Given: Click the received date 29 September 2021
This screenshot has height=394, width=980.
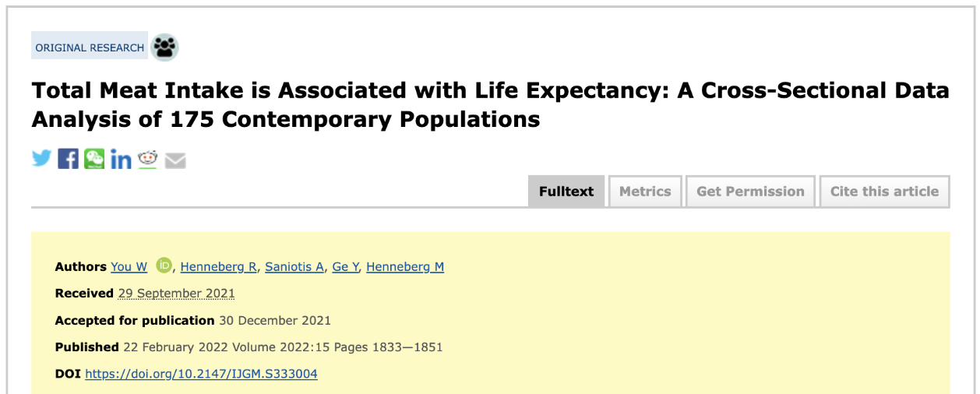Looking at the screenshot, I should (x=176, y=294).
